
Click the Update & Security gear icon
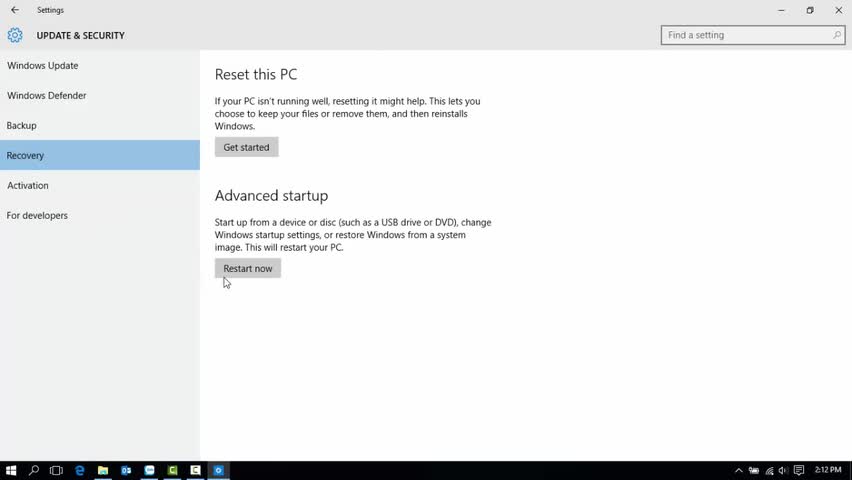point(15,35)
